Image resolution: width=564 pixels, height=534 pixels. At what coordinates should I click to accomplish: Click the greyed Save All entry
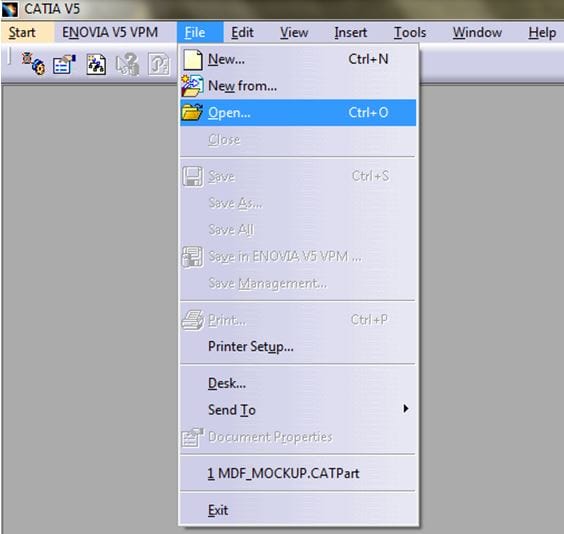[x=298, y=230]
